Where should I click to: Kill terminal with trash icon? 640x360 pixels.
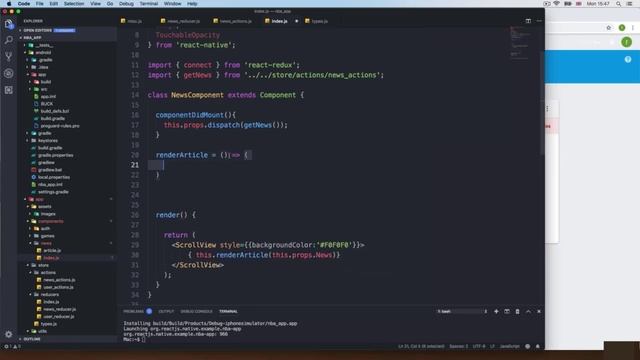(x=518, y=311)
